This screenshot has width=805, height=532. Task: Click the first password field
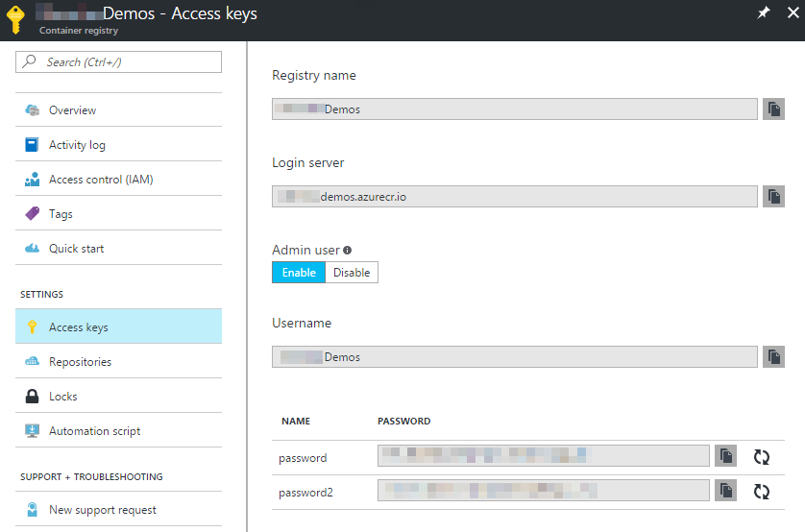544,455
